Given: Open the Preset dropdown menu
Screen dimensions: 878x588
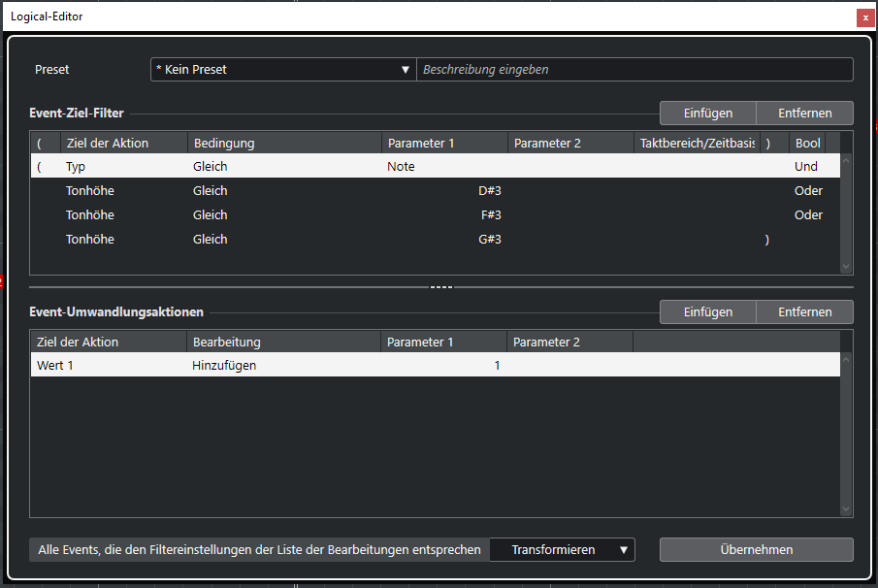Looking at the screenshot, I should [x=282, y=70].
